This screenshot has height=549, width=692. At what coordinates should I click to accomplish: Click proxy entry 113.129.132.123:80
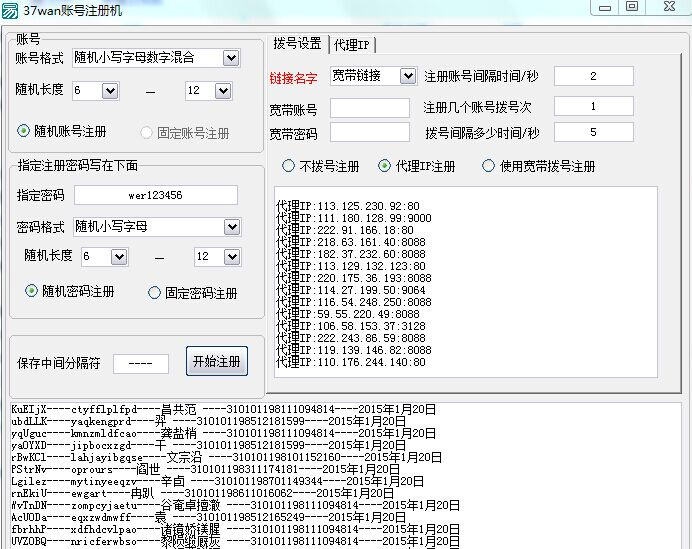[x=351, y=266]
